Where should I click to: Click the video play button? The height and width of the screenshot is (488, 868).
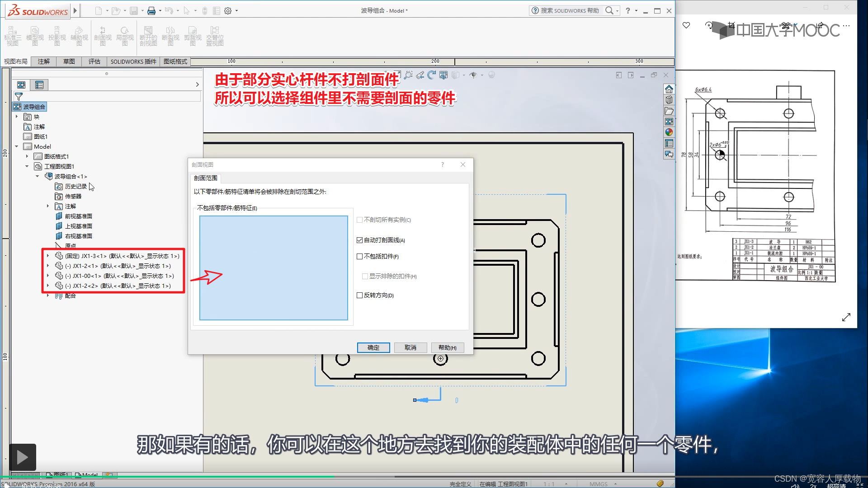click(x=23, y=457)
